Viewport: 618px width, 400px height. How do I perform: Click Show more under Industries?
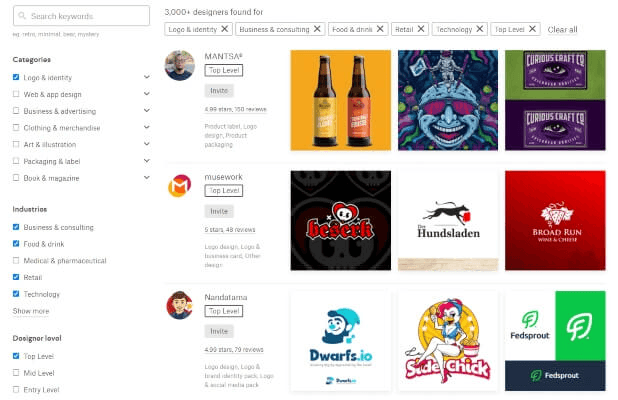[30, 311]
